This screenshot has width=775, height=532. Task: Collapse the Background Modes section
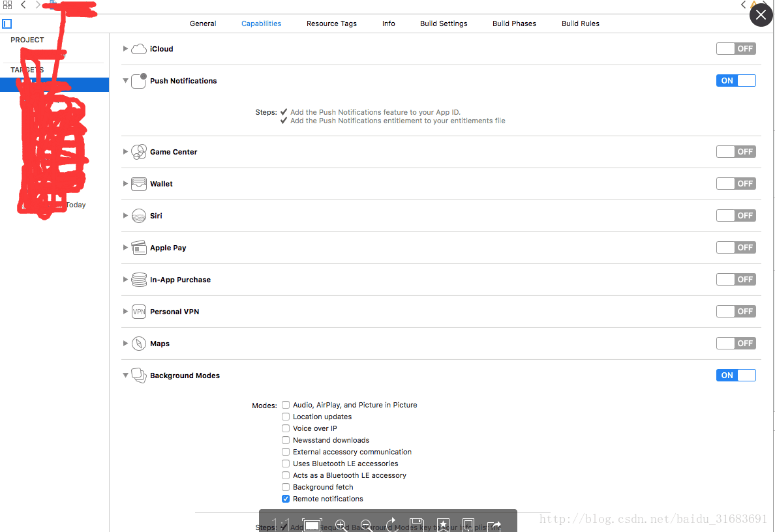pos(125,376)
